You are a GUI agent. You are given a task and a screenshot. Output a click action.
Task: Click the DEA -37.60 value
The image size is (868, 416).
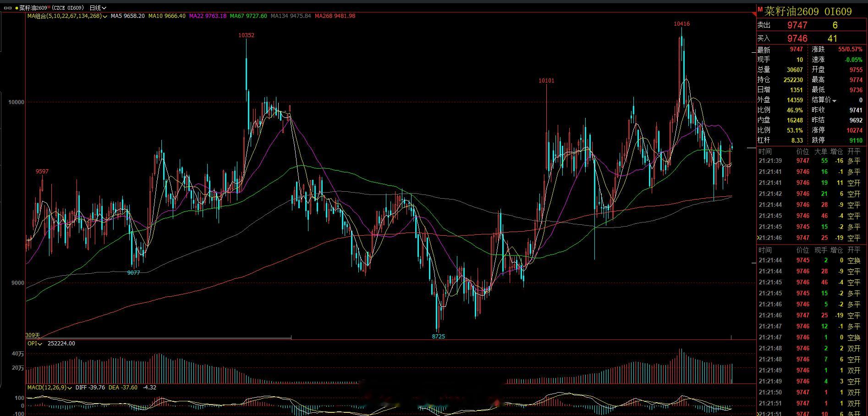(123, 388)
